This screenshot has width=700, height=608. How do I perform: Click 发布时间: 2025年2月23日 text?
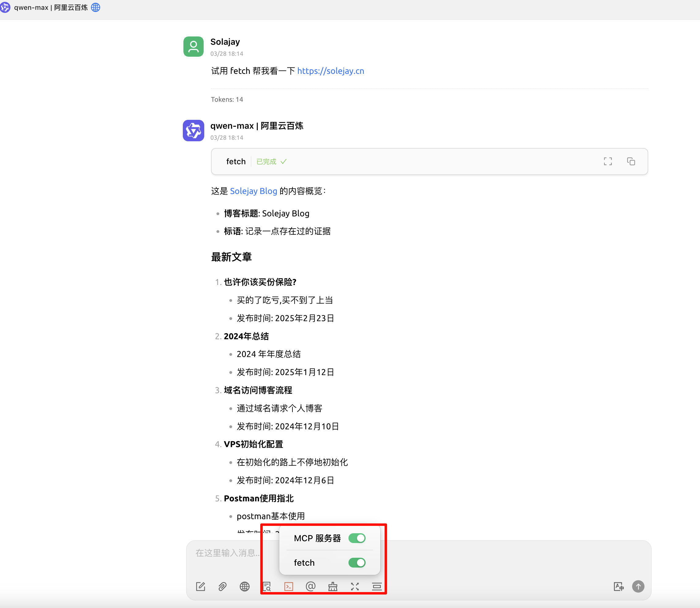tap(285, 318)
